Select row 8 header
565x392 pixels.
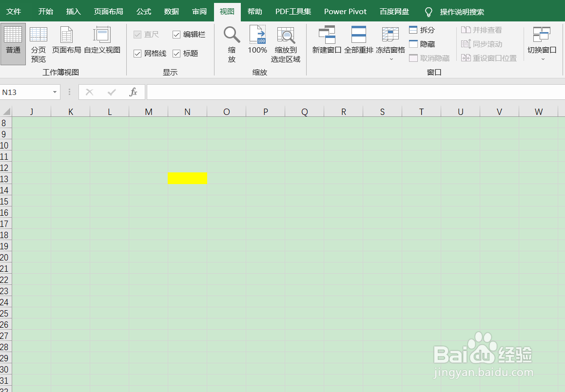point(6,123)
